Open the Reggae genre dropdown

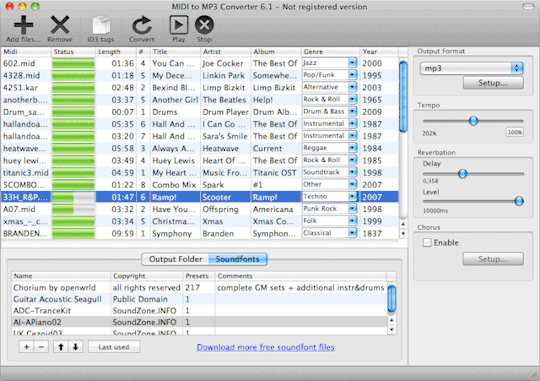coord(352,148)
